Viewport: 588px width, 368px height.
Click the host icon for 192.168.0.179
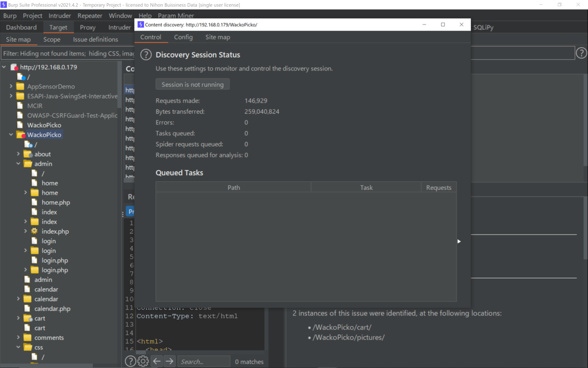[x=14, y=67]
